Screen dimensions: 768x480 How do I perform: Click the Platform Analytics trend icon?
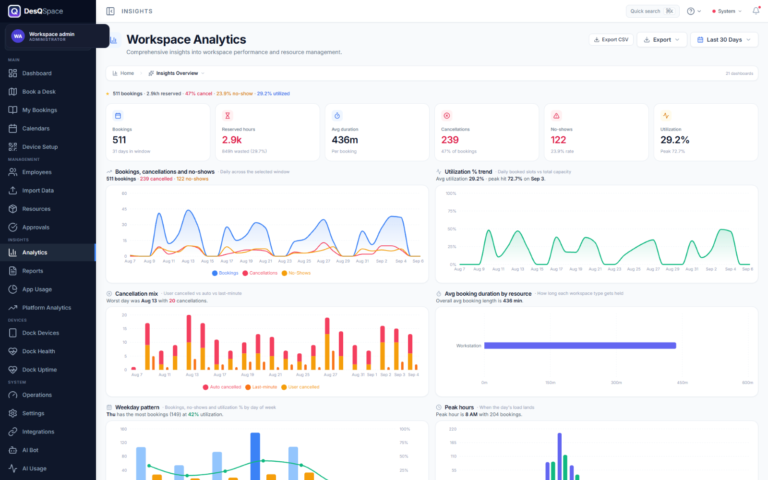pos(13,308)
